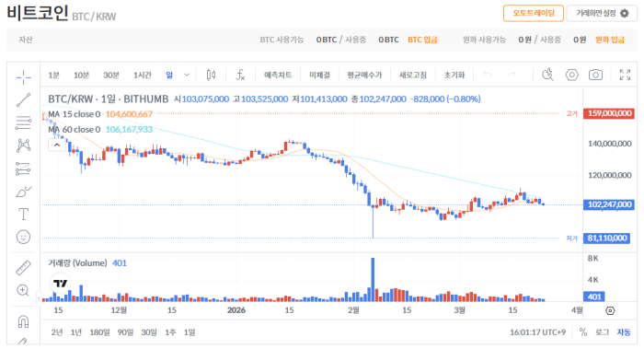Screen dimensions: 644x349
Task: Select the brush drawing tool
Action: tap(23, 192)
